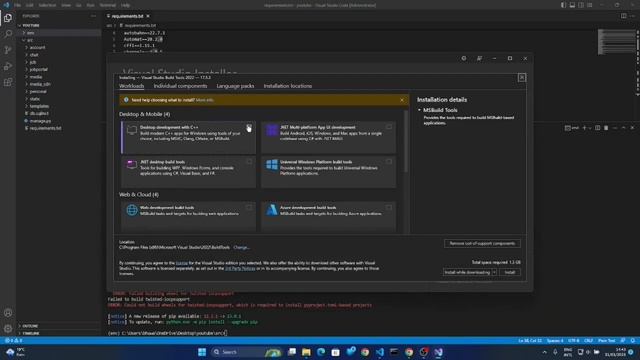This screenshot has height=360, width=640.
Task: Click the installer feedback icon
Action: point(479,58)
